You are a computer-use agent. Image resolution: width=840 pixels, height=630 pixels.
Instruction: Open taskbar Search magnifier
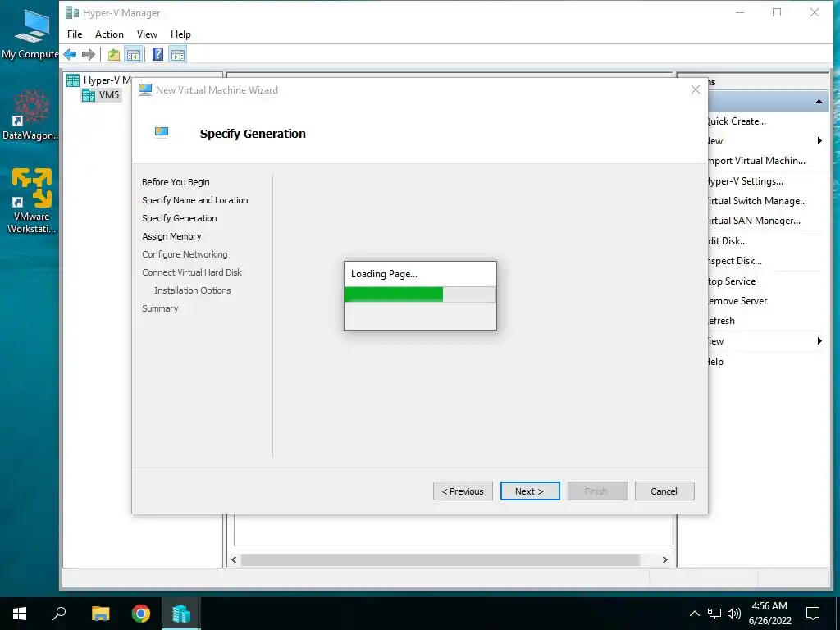tap(59, 614)
